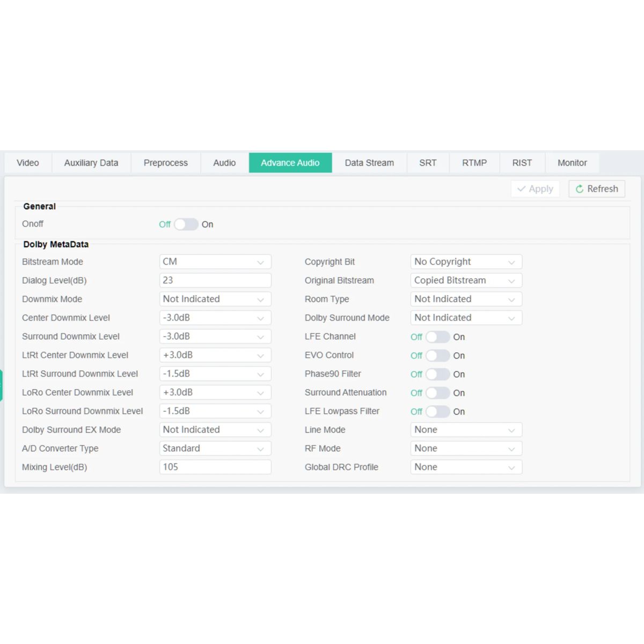
Task: Click the Dialog Level(dB) input field
Action: point(215,280)
